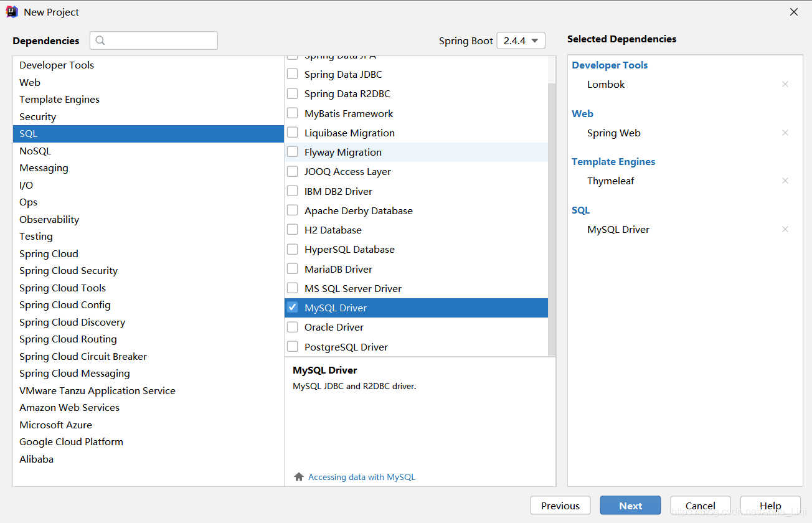This screenshot has height=523, width=812.
Task: Choose Spring Cloud Config category
Action: (x=148, y=305)
